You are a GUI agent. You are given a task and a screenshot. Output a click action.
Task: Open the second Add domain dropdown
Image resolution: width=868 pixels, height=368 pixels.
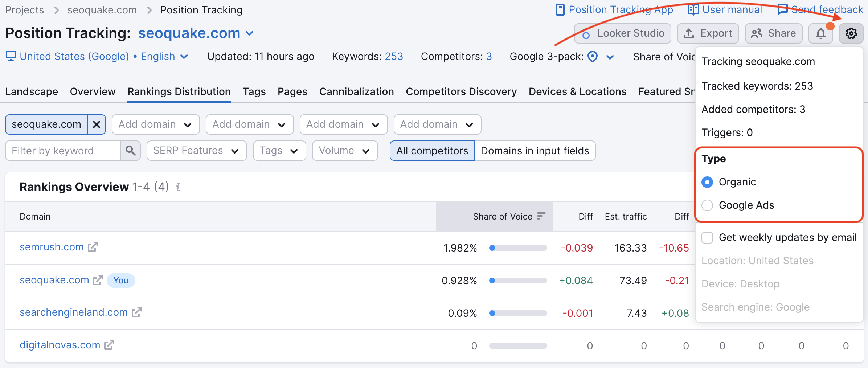pos(250,124)
